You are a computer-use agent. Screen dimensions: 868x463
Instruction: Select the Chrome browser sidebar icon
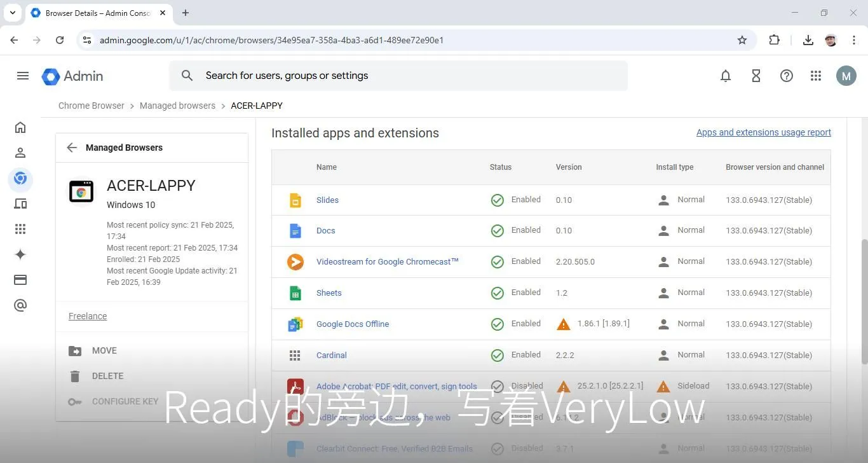(x=20, y=179)
